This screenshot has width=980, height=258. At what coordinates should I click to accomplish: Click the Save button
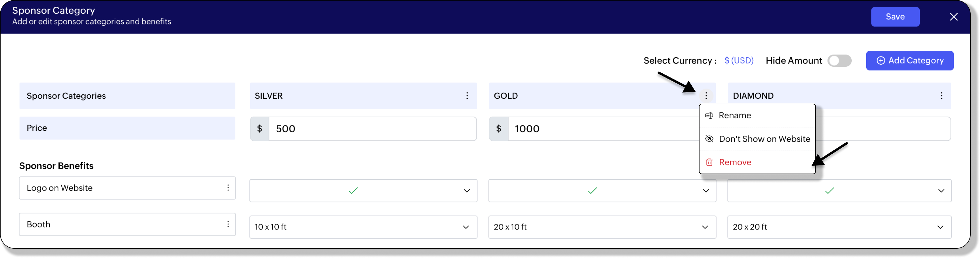[895, 17]
